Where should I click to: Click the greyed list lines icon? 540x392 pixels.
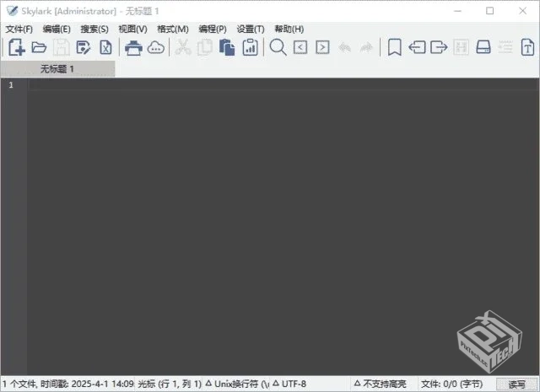coord(505,47)
